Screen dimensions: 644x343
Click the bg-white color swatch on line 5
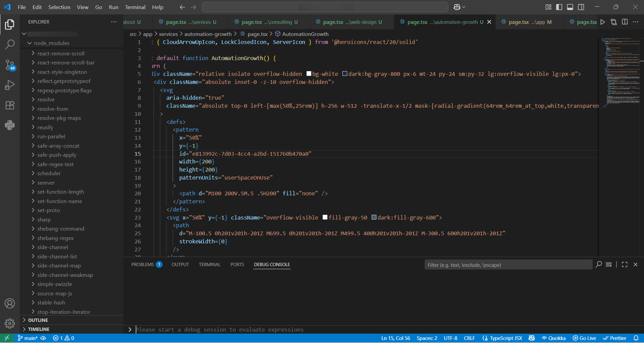click(309, 74)
